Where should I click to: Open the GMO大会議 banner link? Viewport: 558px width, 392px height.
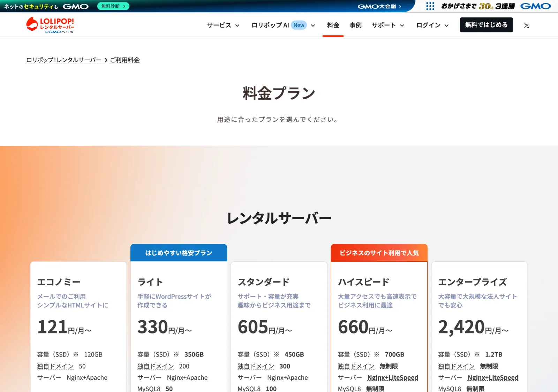click(x=379, y=6)
